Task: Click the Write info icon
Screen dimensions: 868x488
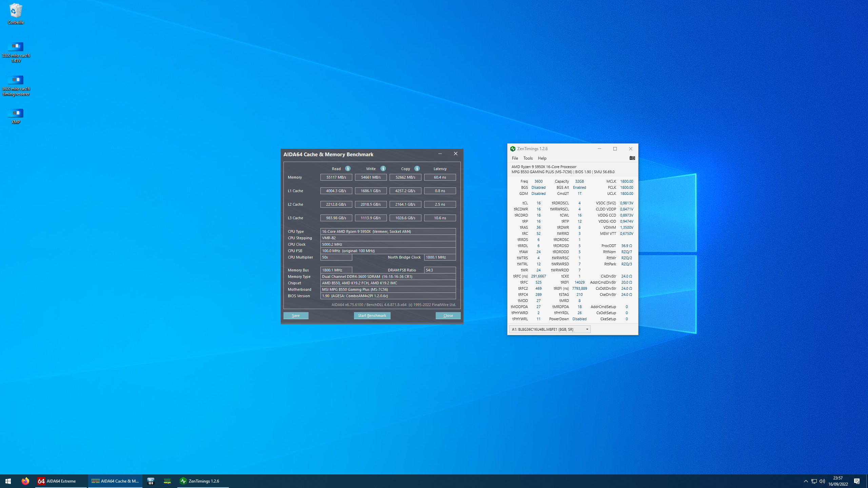Action: click(x=383, y=168)
